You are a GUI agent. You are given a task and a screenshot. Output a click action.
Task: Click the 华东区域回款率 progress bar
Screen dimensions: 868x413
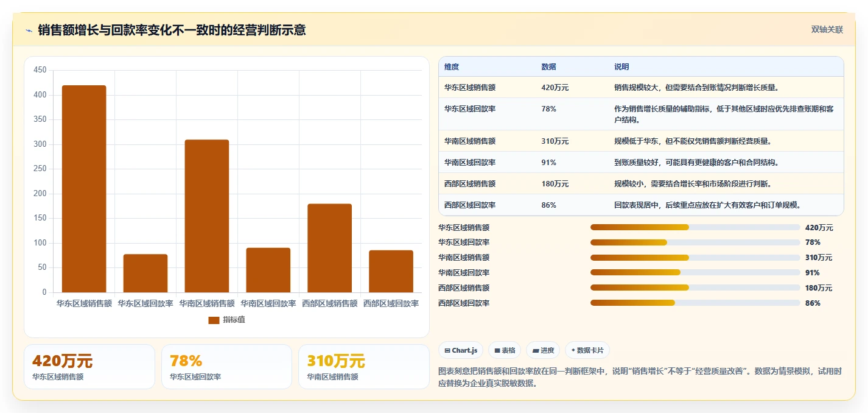tap(695, 242)
